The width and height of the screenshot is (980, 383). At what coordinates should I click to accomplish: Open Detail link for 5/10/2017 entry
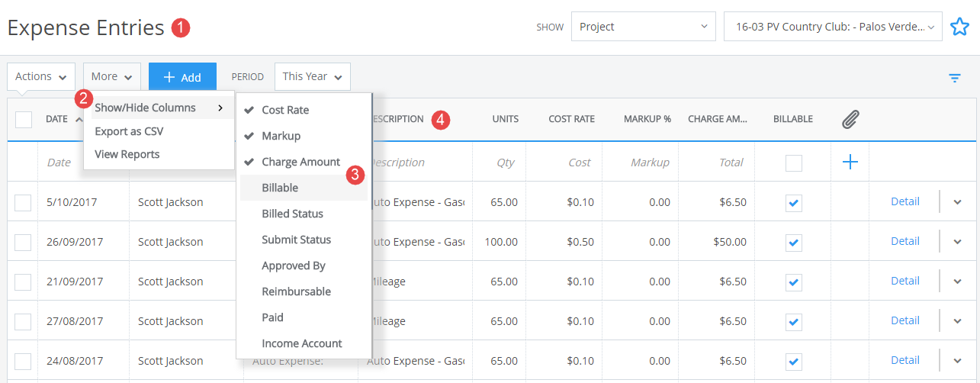pyautogui.click(x=905, y=201)
